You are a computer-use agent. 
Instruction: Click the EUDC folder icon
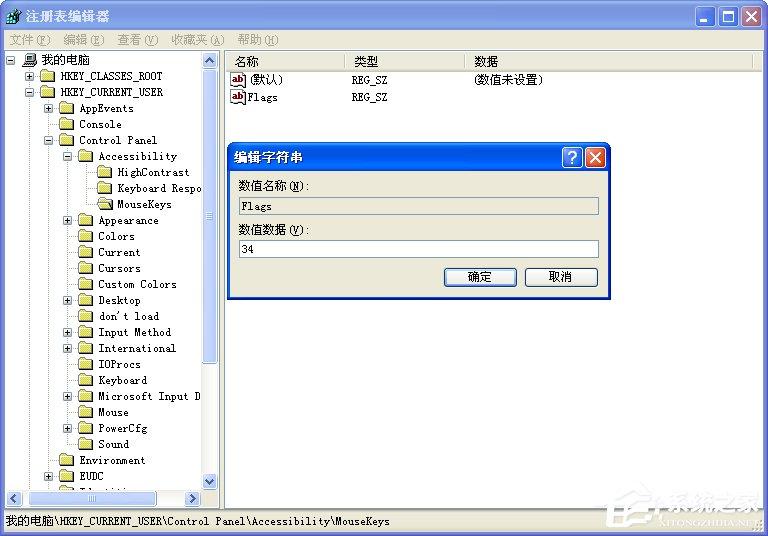(67, 476)
